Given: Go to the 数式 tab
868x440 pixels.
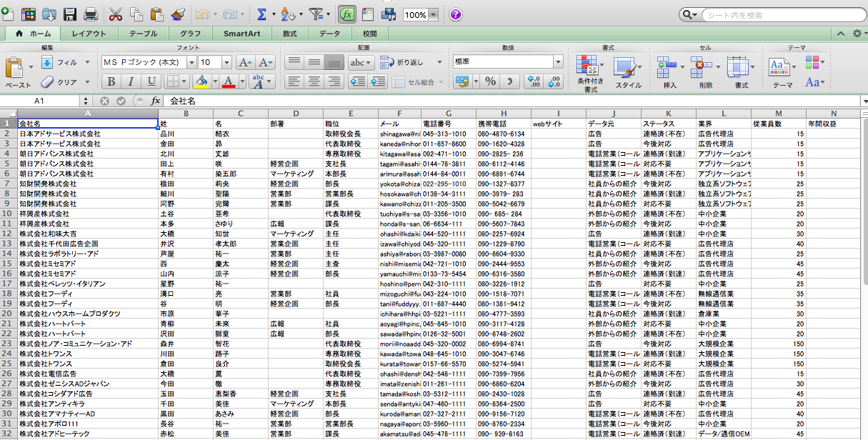Looking at the screenshot, I should pos(289,34).
